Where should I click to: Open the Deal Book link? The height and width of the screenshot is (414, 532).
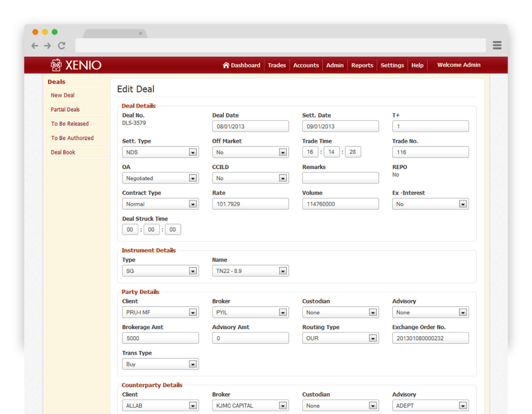coord(63,153)
